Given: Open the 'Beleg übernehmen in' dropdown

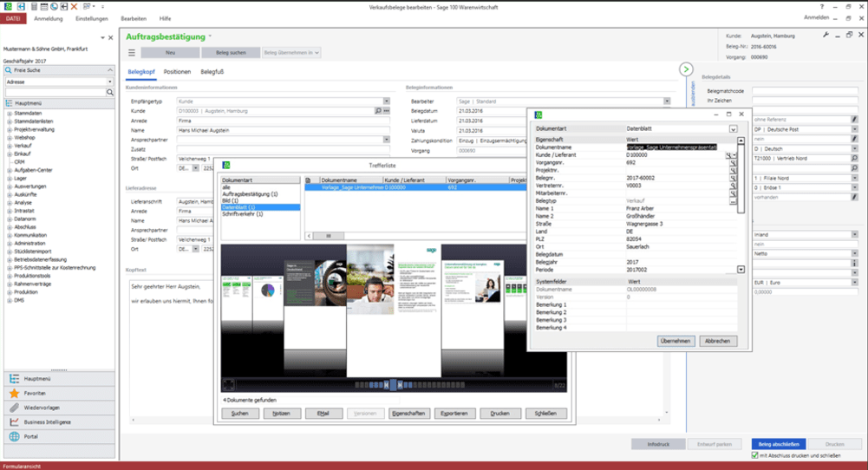Looking at the screenshot, I should [291, 53].
